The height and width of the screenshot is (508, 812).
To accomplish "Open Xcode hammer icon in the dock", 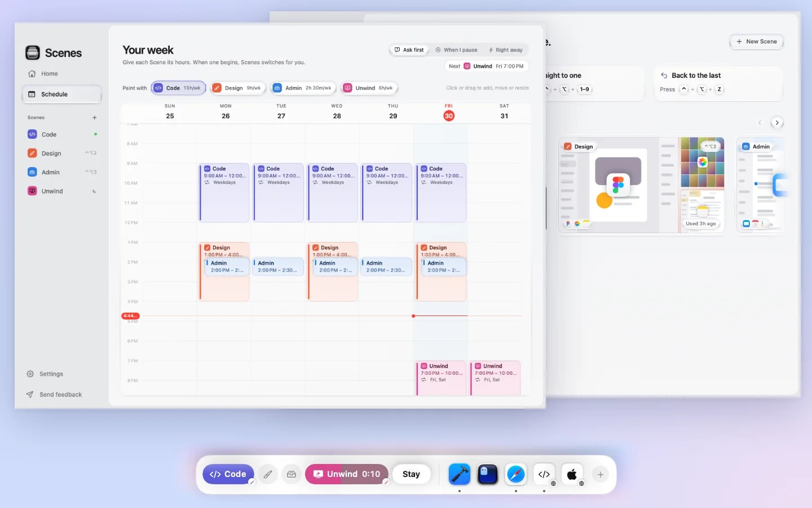I will [x=460, y=474].
